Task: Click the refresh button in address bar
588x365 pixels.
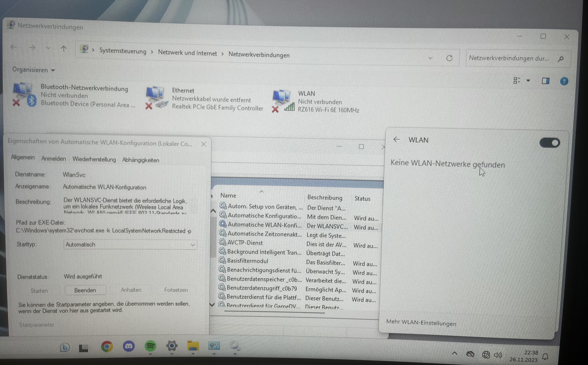Action: point(449,58)
